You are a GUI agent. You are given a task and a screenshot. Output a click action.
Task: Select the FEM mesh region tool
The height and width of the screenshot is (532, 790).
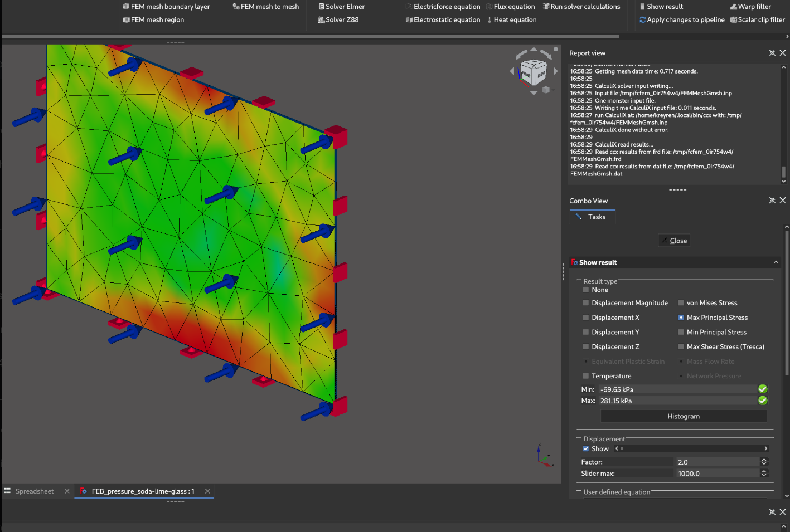pyautogui.click(x=153, y=20)
